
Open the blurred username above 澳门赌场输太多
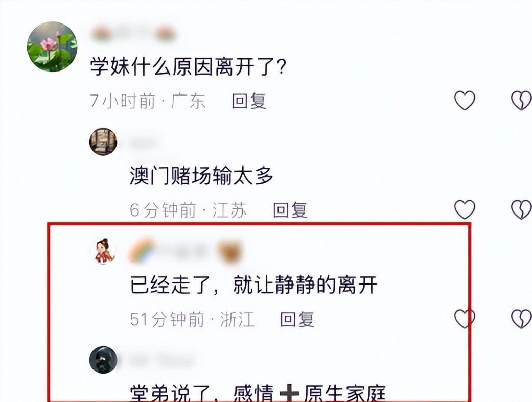pyautogui.click(x=145, y=144)
